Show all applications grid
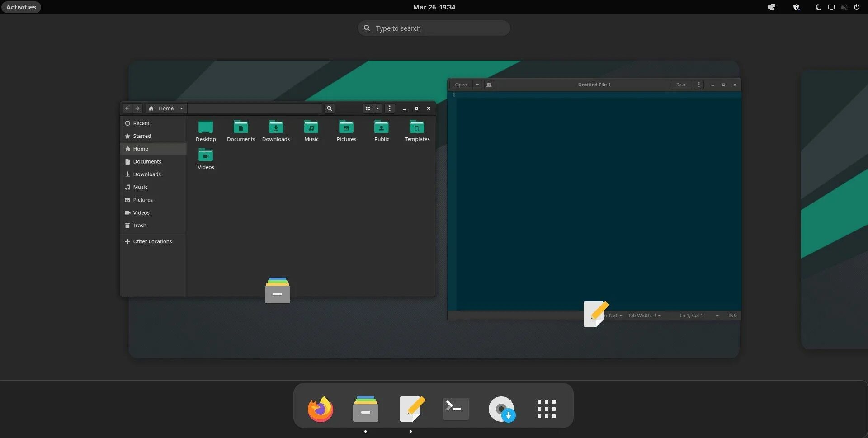This screenshot has height=438, width=868. (546, 409)
